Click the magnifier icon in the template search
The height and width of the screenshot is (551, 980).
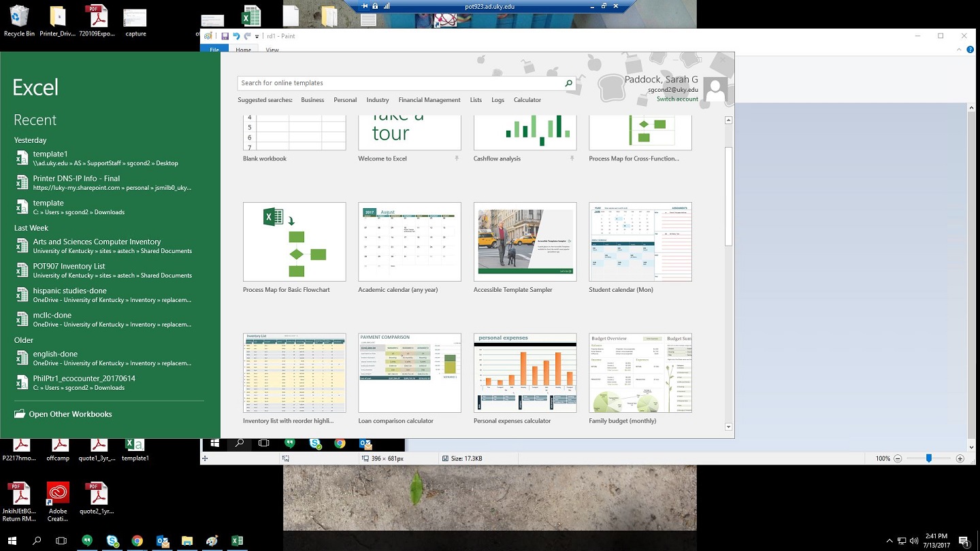point(569,83)
